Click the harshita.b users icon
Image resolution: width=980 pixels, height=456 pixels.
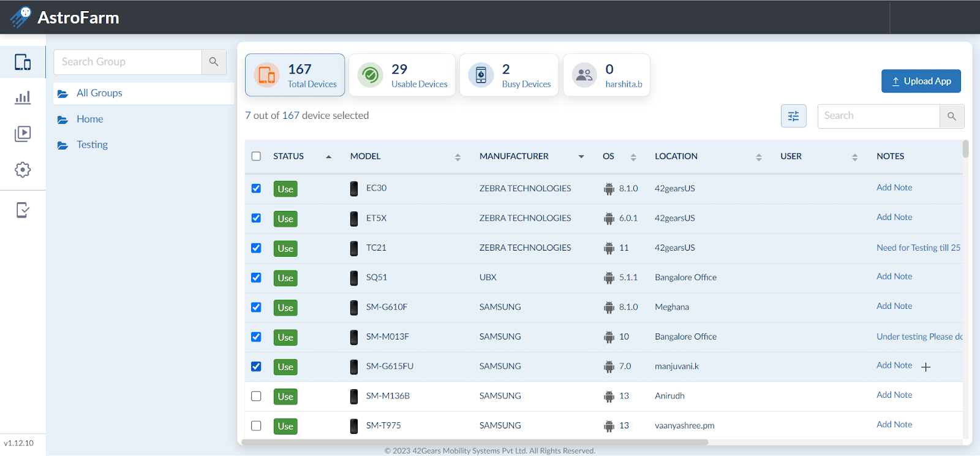tap(584, 75)
